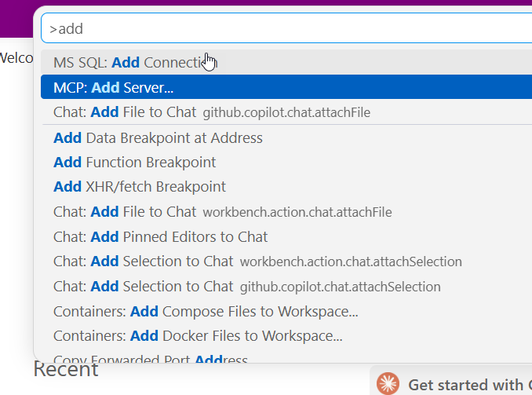
Task: Select MS SQL: Add Connection command
Action: [286, 62]
